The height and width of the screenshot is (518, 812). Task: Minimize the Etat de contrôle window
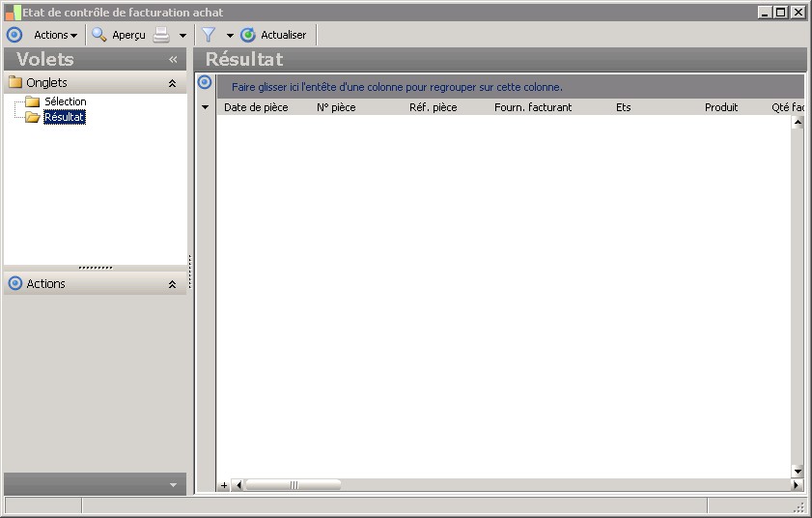(765, 12)
